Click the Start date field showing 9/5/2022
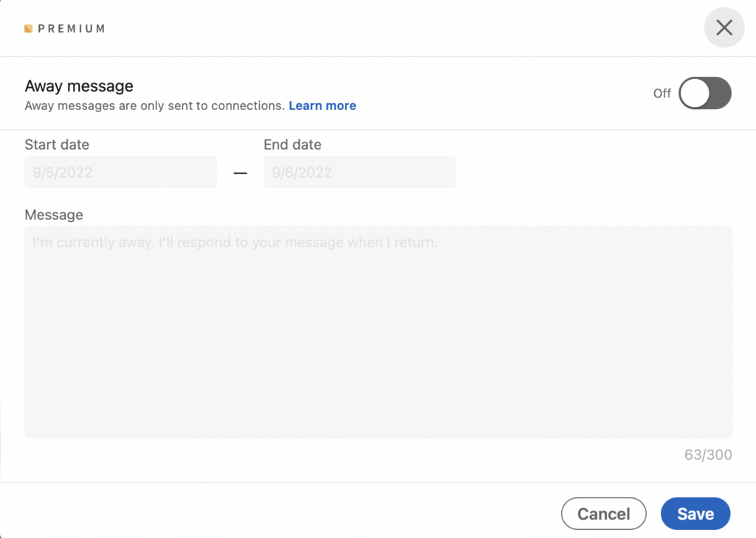Viewport: 756px width, 538px height. click(x=120, y=172)
